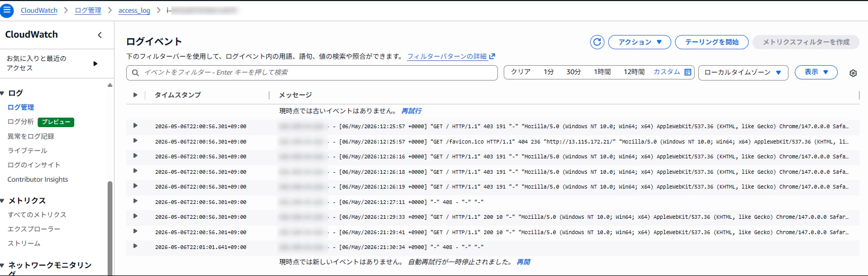Expand お気に入りと最近のアクセス flyout
868x276 pixels.
pos(95,64)
